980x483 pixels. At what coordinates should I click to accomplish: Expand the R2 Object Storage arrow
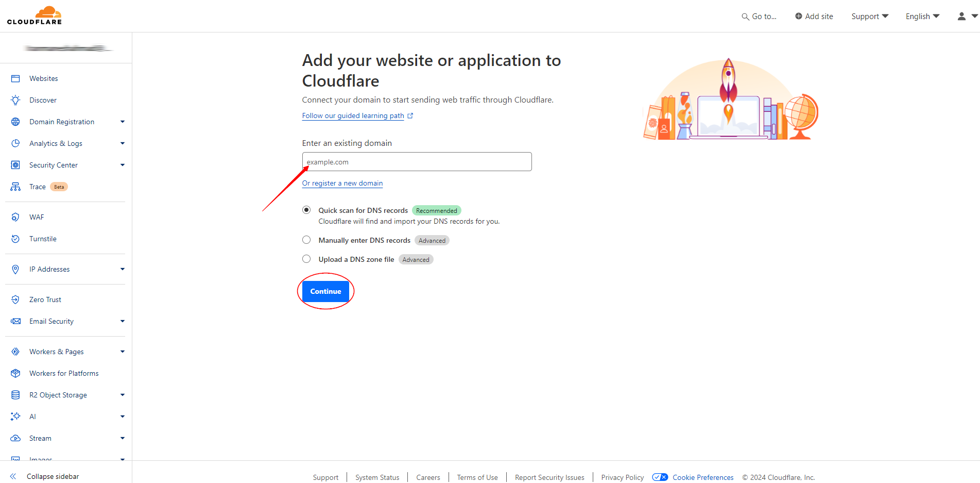tap(123, 395)
